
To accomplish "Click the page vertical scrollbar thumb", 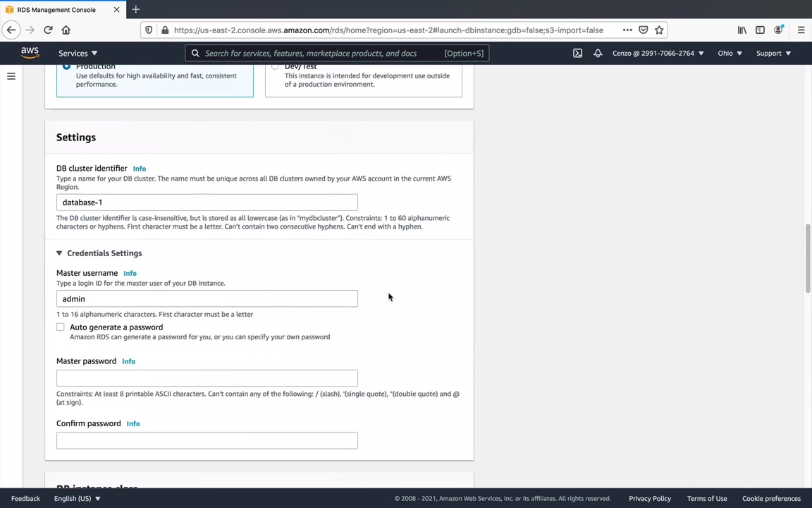I will click(x=807, y=258).
